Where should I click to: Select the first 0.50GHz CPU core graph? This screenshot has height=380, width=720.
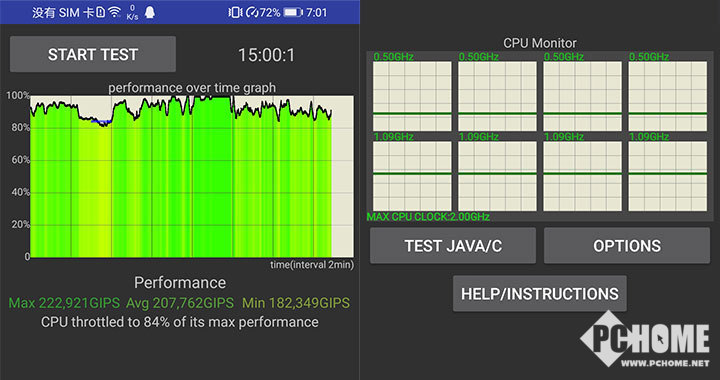[x=412, y=96]
